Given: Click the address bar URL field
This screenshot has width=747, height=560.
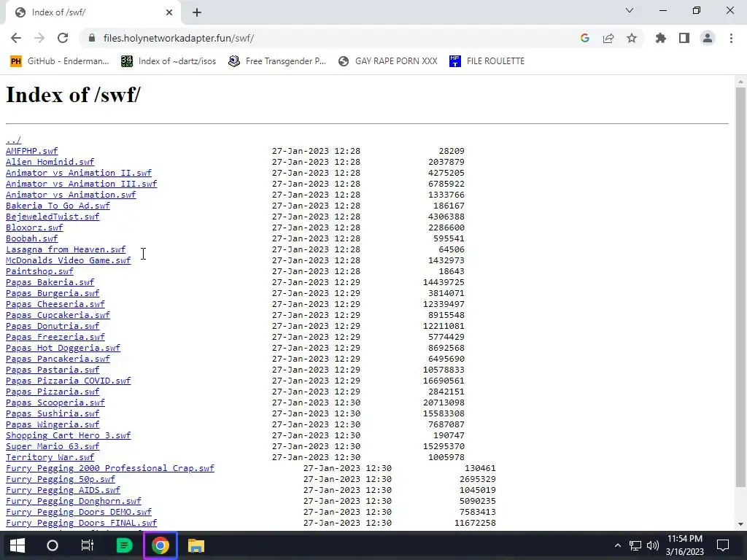Looking at the screenshot, I should point(333,38).
